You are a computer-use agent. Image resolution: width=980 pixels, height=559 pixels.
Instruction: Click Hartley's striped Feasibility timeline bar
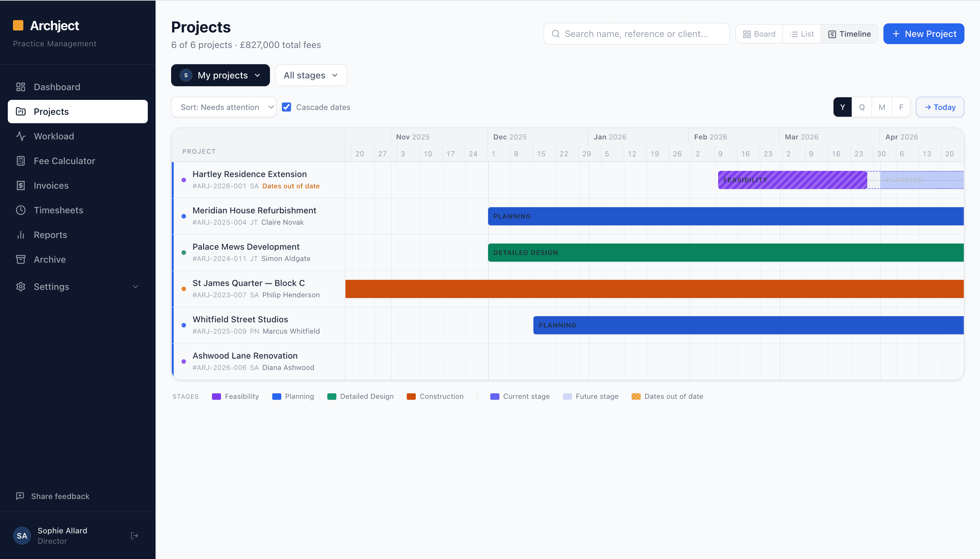[x=792, y=180]
